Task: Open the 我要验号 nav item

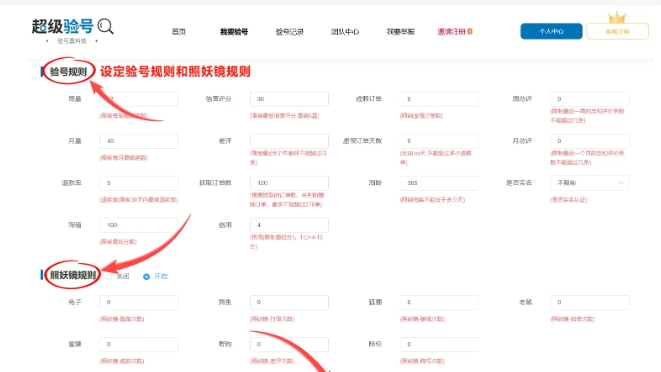Action: (234, 32)
